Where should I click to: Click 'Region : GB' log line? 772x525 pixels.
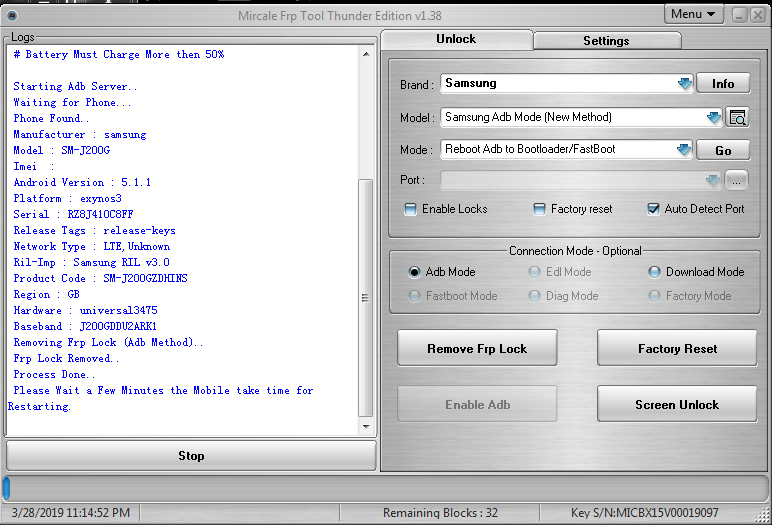coord(46,295)
